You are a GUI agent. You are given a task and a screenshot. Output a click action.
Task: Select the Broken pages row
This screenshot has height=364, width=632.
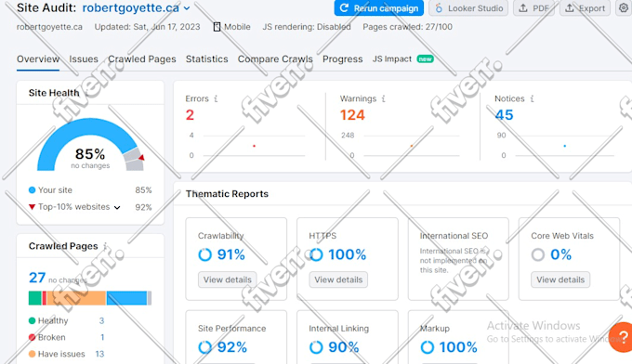[67, 337]
